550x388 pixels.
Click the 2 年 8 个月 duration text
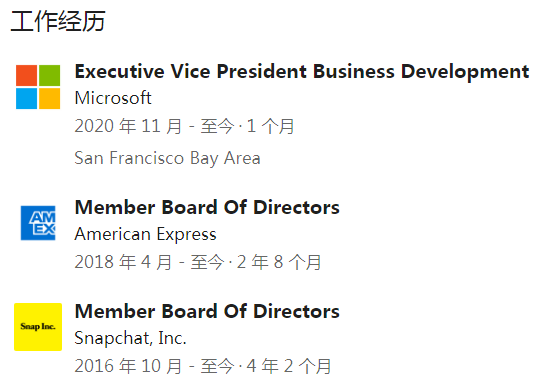279,262
